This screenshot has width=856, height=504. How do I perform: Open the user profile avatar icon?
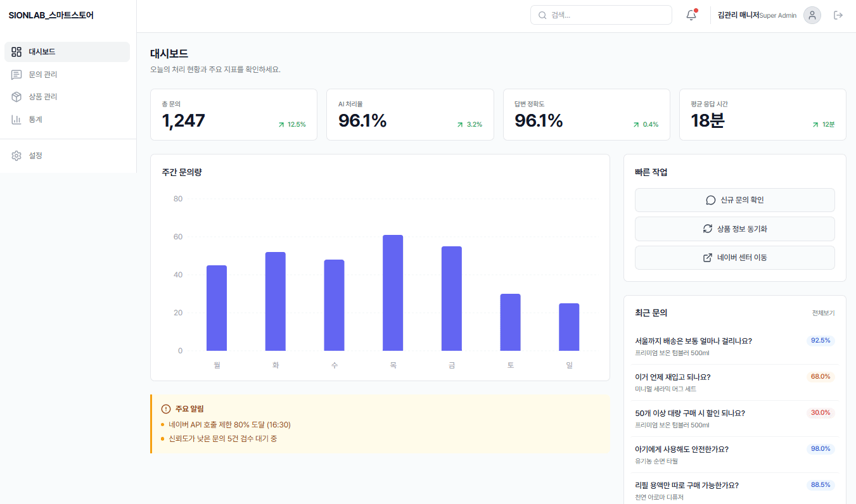(812, 15)
